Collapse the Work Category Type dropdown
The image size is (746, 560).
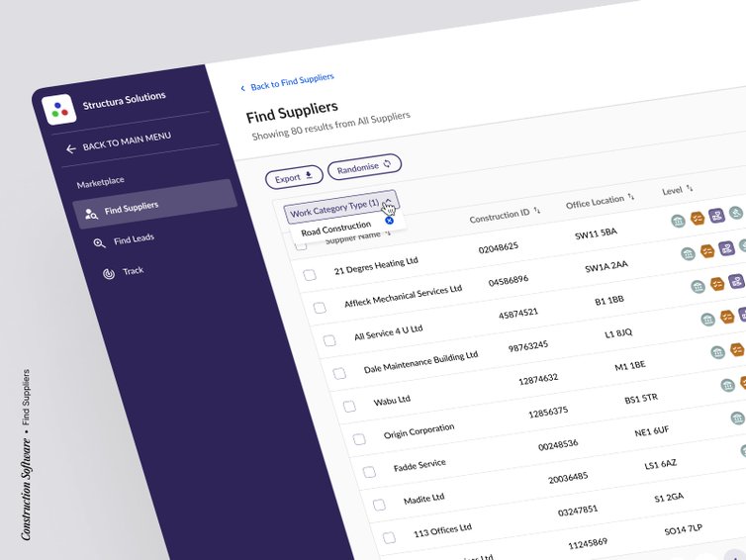[388, 202]
